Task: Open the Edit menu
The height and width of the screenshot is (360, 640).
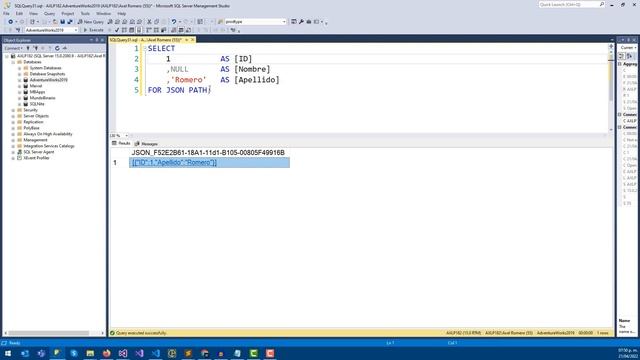Action: 19,13
